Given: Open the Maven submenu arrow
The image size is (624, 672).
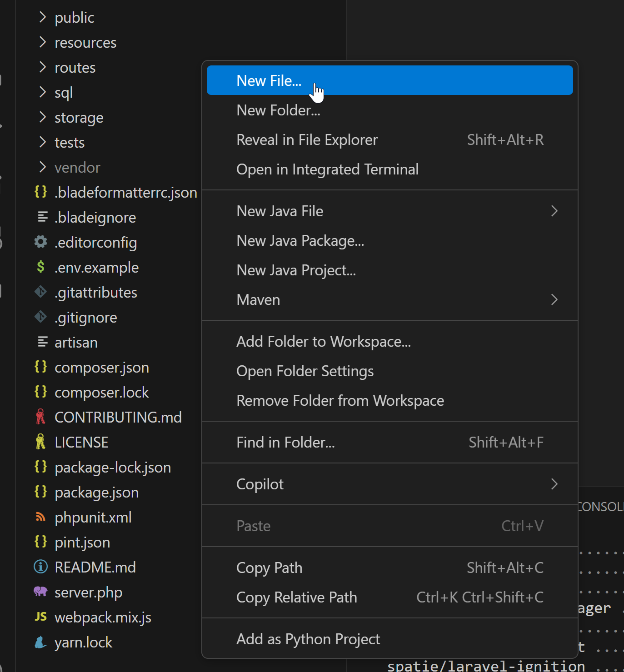Looking at the screenshot, I should point(554,300).
